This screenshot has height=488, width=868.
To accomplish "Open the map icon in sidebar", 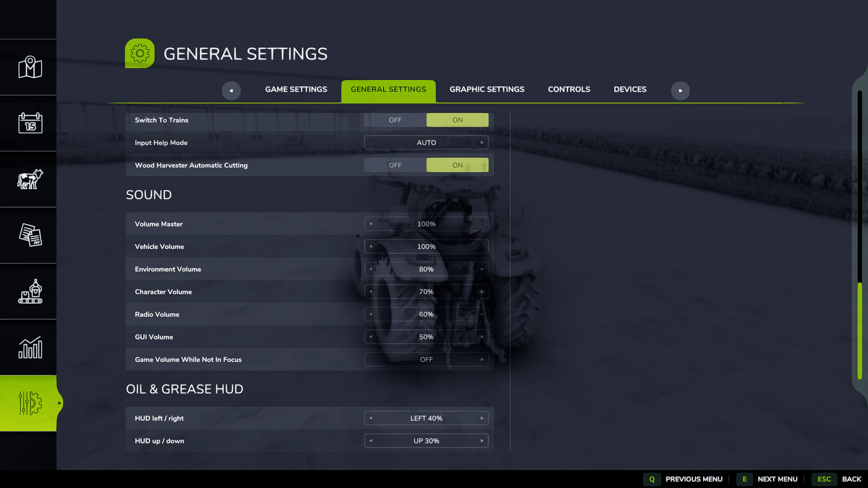I will pyautogui.click(x=30, y=67).
